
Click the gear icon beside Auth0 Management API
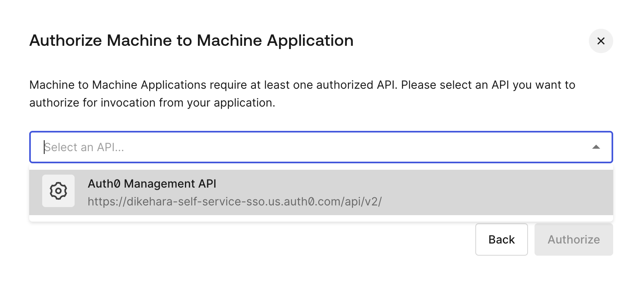tap(58, 191)
